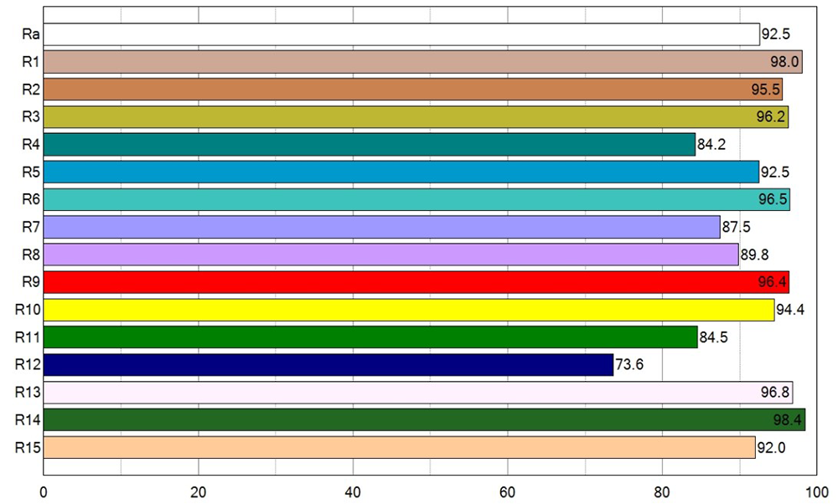The height and width of the screenshot is (504, 838).
Task: Click the R15 axis label
Action: [28, 447]
